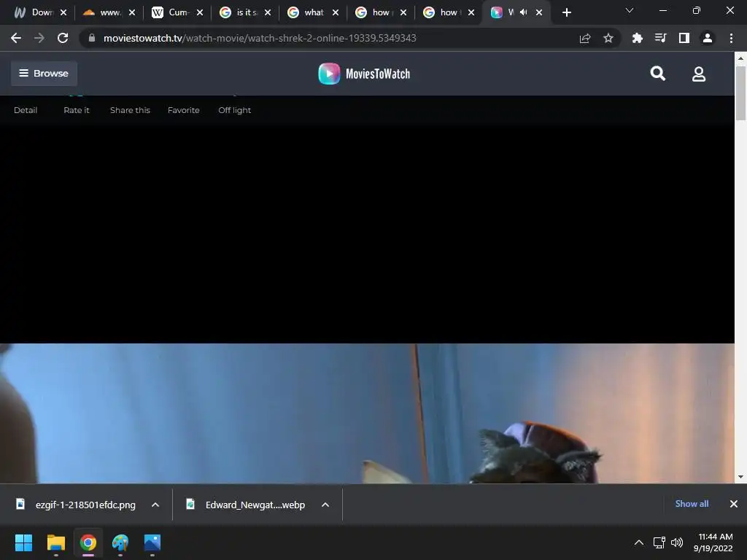Close the Cum- Wikipedia tab

pos(200,12)
